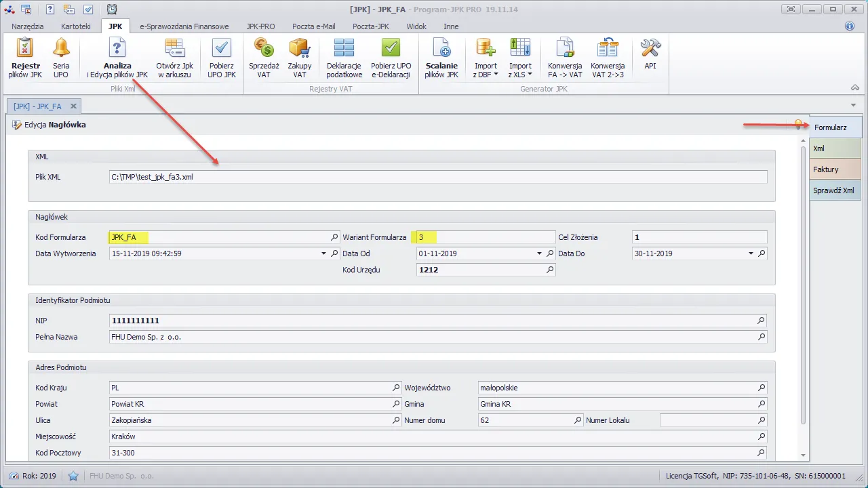
Task: Start Konwersja FA -> VAT
Action: (565, 58)
